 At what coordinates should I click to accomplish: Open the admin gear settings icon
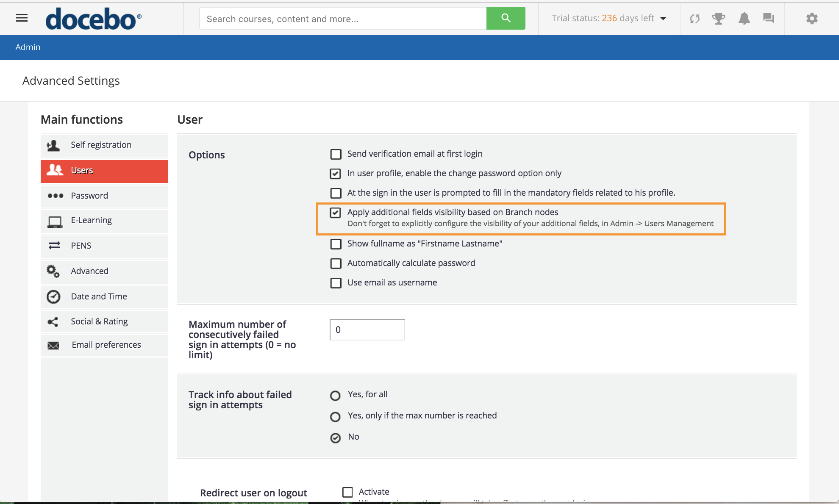click(811, 18)
